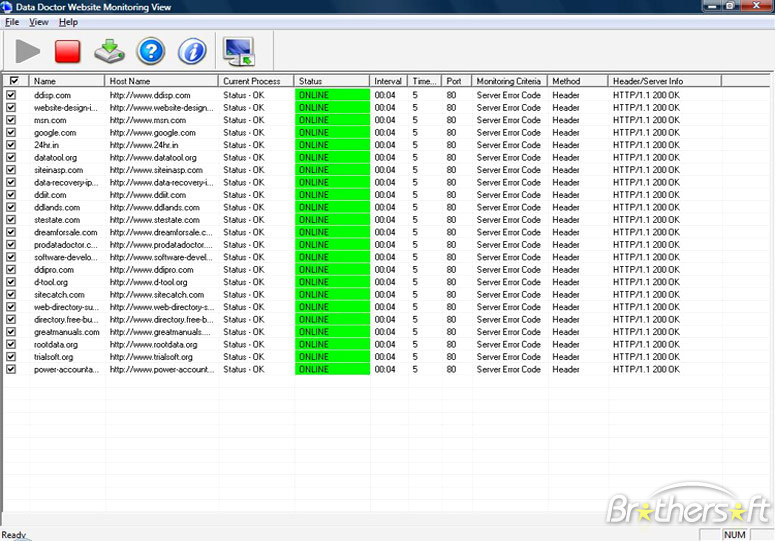This screenshot has height=541, width=775.
Task: Uncheck the trialsoft.org row checkbox
Action: pos(11,357)
